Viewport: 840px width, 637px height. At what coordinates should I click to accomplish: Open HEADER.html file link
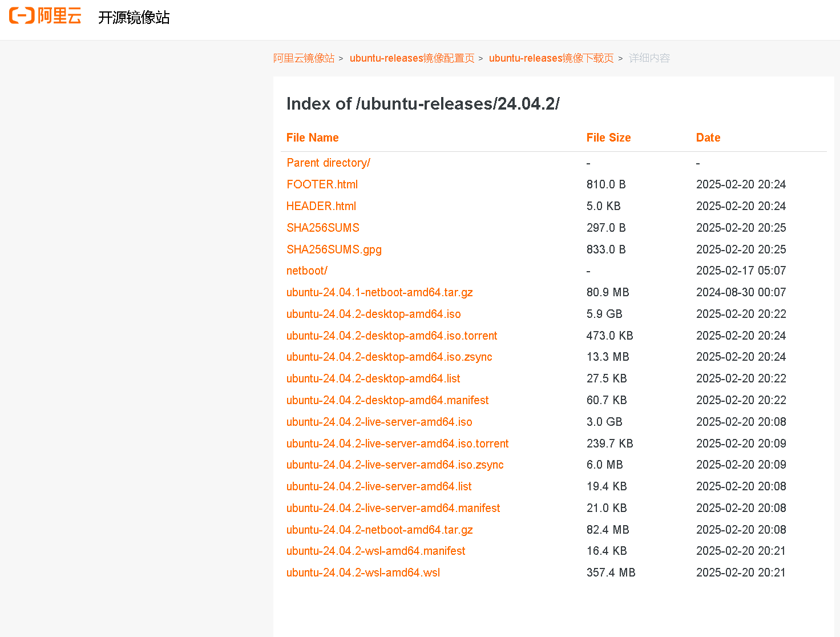click(321, 206)
